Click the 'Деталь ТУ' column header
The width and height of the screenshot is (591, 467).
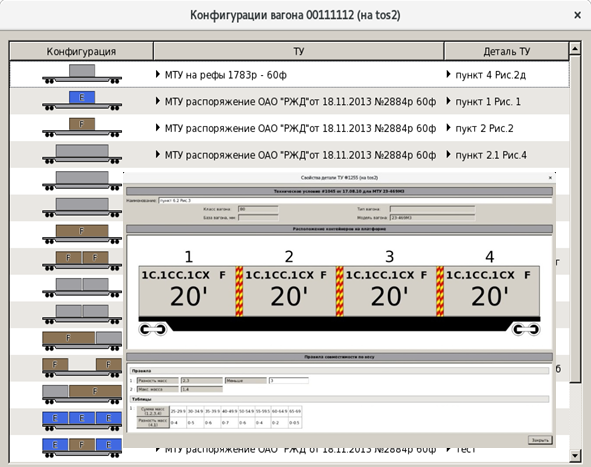click(507, 51)
